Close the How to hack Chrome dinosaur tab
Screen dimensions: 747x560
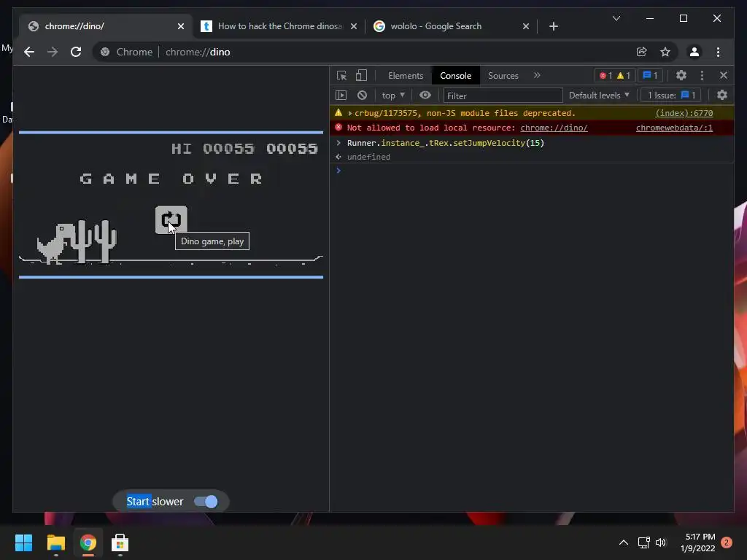(354, 26)
